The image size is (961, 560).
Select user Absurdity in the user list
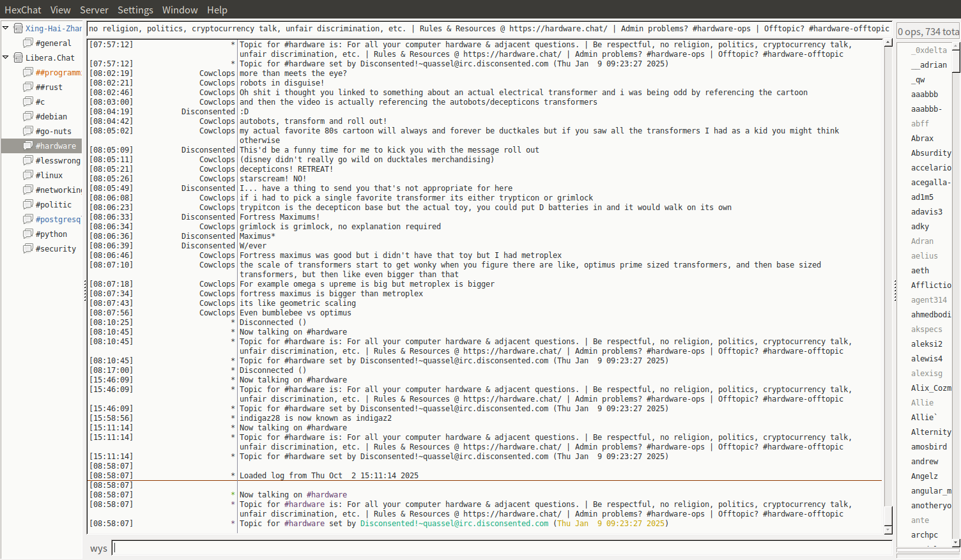930,153
